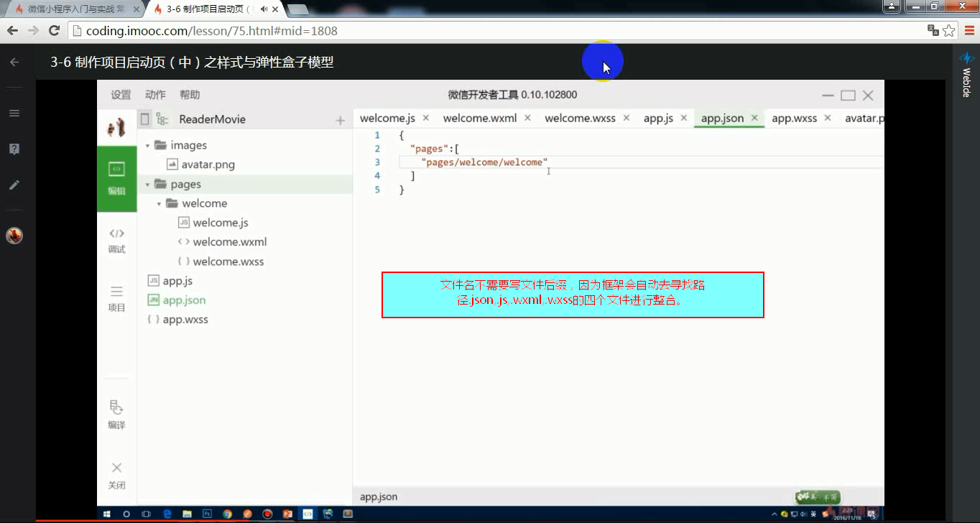Close the app.json editor tab
Viewport: 980px width, 523px height.
coord(754,118)
